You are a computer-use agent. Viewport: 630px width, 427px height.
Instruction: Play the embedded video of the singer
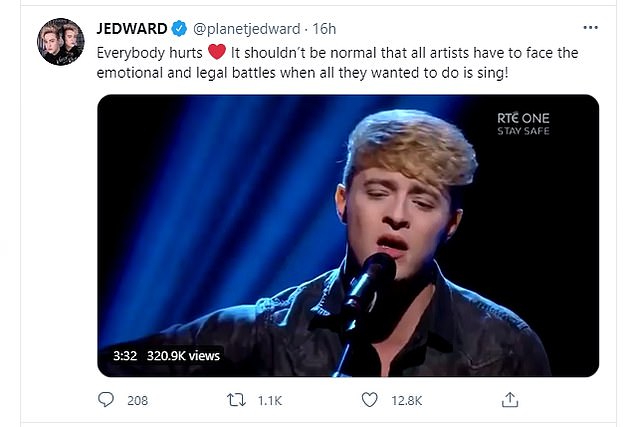click(347, 235)
